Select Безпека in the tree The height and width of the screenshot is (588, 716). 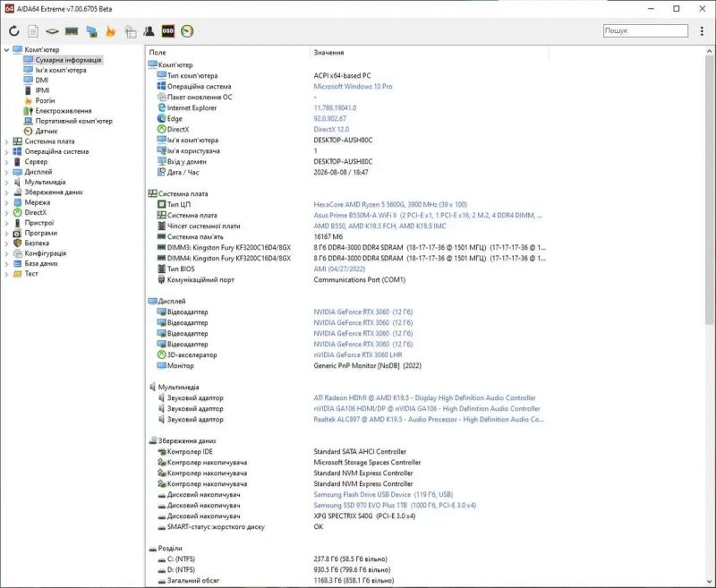pos(37,243)
